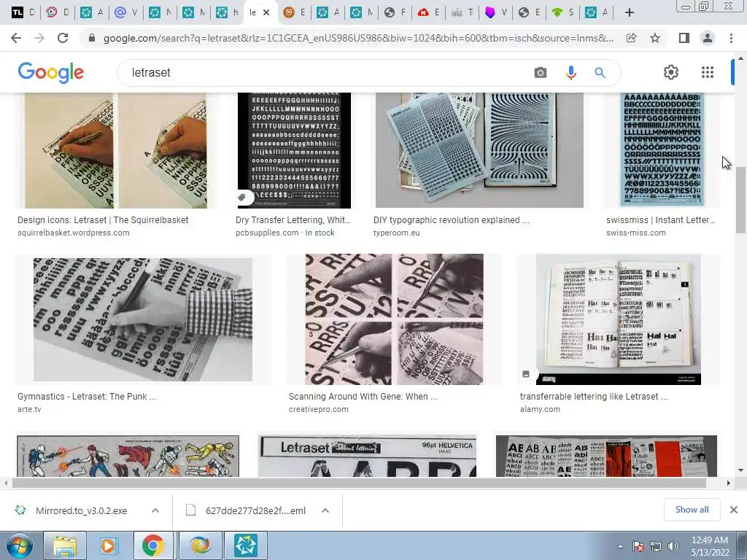Click 'Show all' downloads button

692,510
